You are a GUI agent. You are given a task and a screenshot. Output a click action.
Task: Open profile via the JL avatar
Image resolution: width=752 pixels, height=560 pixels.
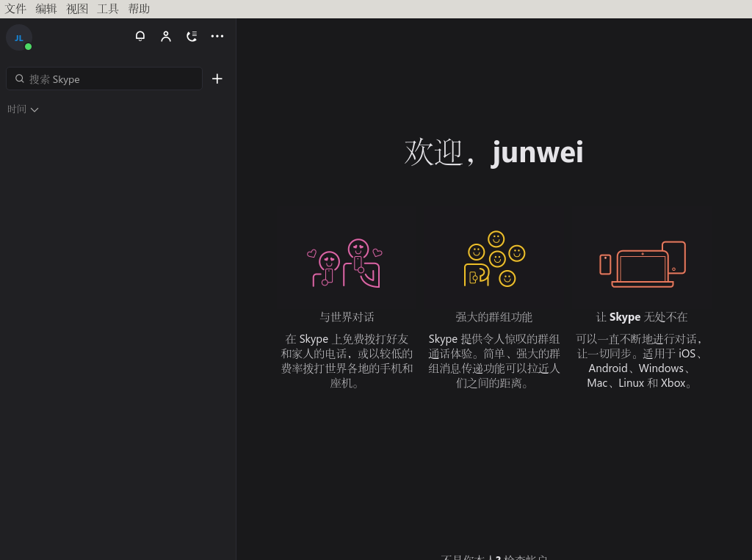tap(18, 36)
